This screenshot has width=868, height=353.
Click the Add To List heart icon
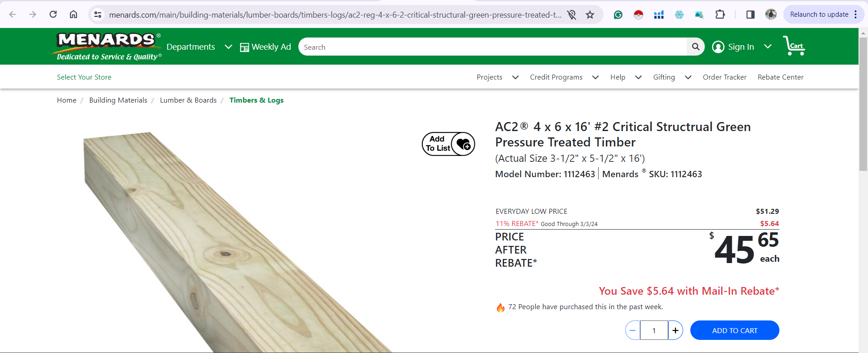click(463, 144)
